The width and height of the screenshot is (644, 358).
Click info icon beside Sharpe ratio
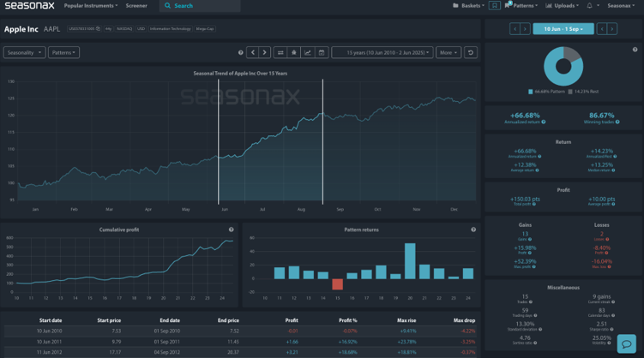click(x=612, y=329)
